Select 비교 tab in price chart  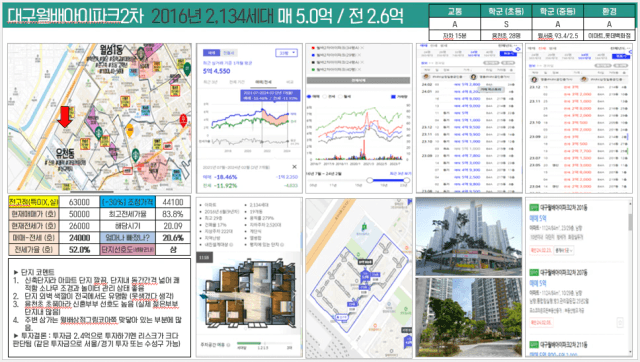pyautogui.click(x=289, y=82)
